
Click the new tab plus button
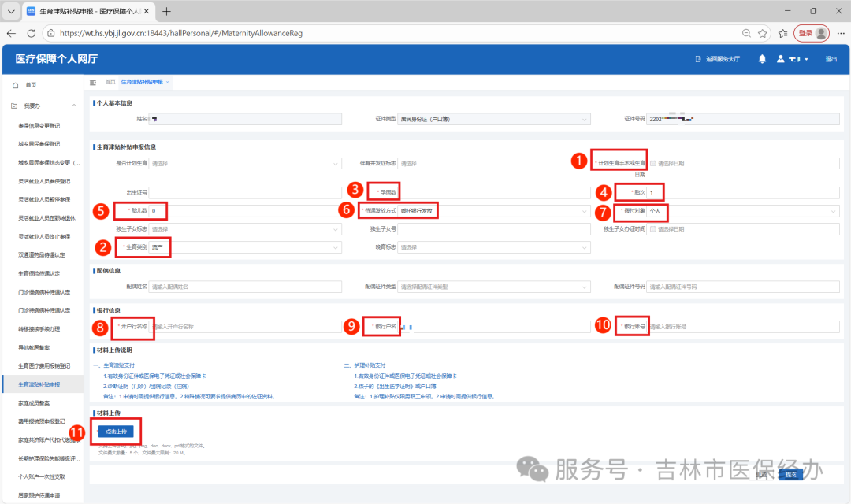(x=166, y=11)
